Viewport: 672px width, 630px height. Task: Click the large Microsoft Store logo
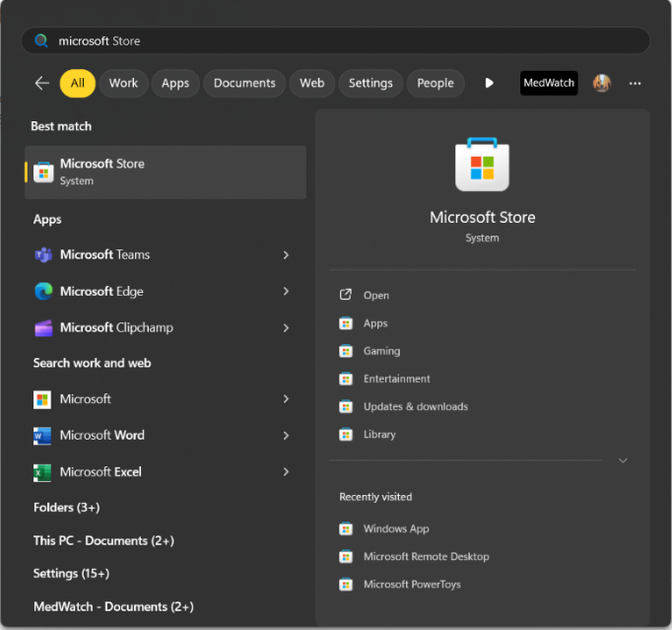[x=482, y=165]
